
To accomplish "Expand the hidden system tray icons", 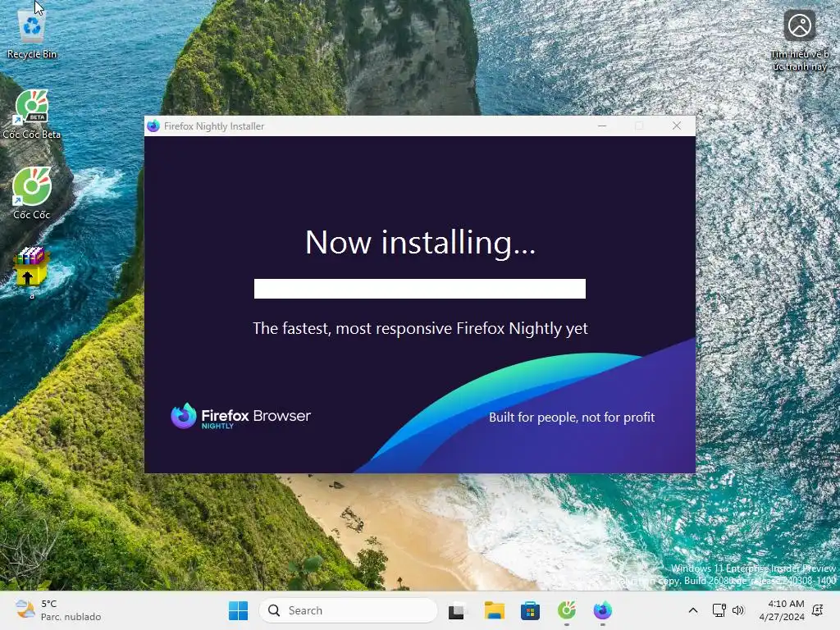I will pos(692,610).
